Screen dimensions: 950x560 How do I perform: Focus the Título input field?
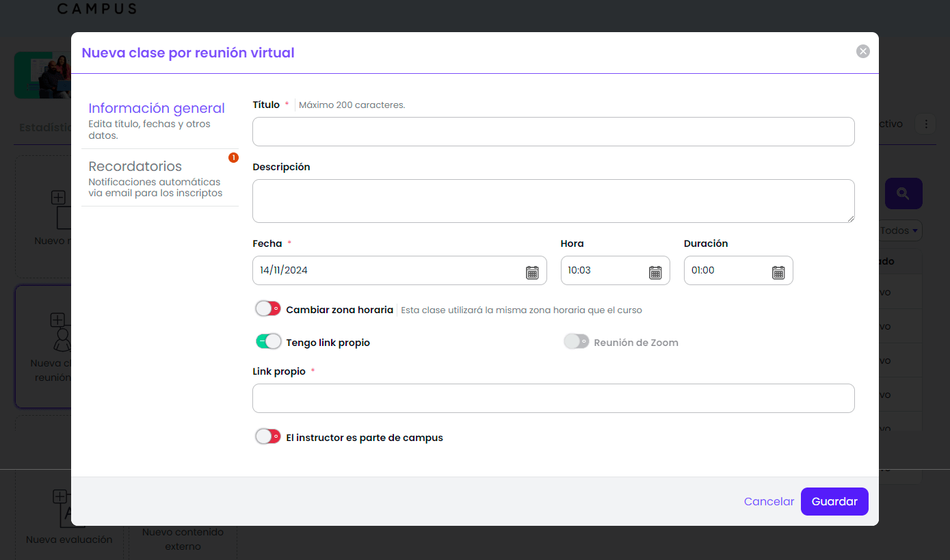coord(553,131)
